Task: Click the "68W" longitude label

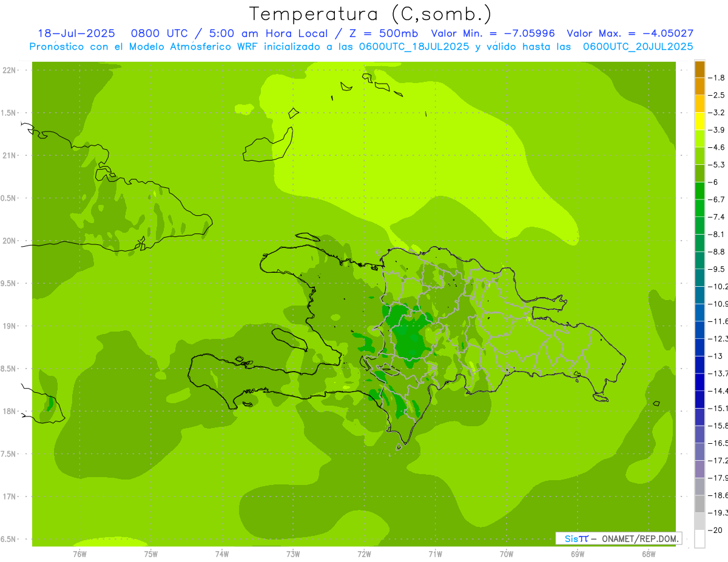Action: 649,554
